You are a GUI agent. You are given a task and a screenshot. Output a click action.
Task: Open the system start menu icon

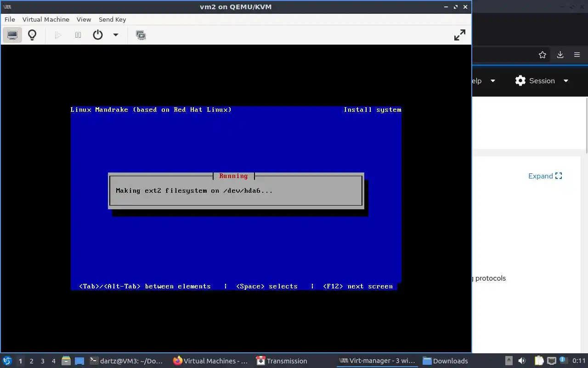point(7,361)
